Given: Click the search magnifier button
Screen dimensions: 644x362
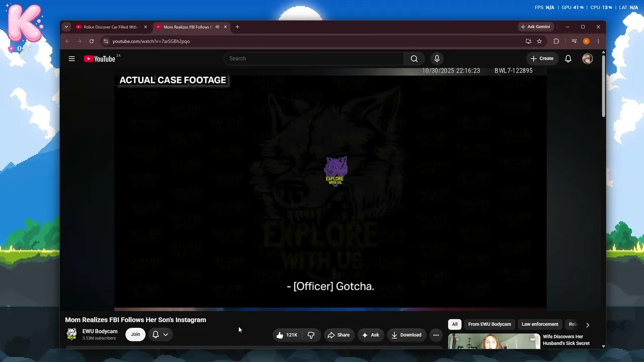Looking at the screenshot, I should click(414, 59).
